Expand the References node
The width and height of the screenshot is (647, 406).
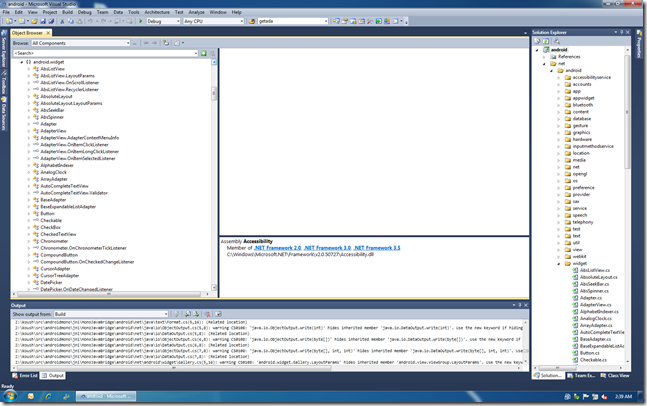[x=544, y=57]
